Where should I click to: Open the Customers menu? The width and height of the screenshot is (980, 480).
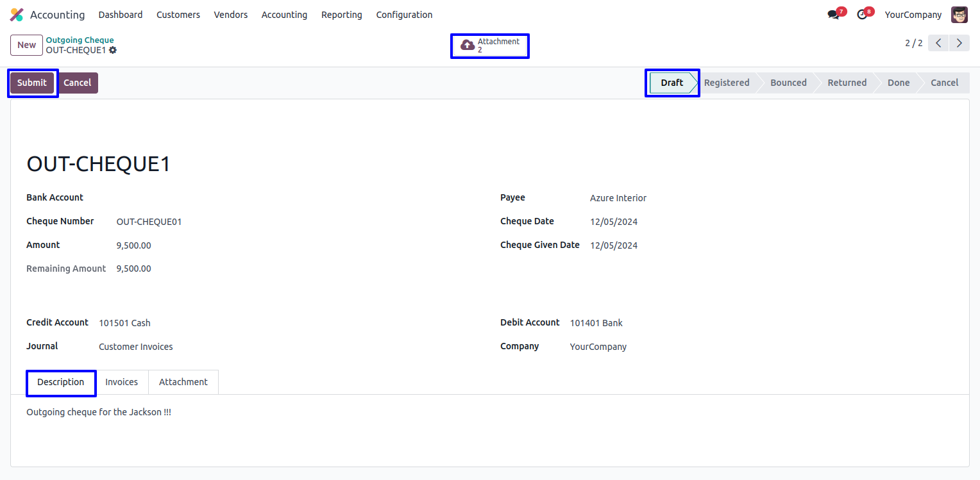(178, 15)
